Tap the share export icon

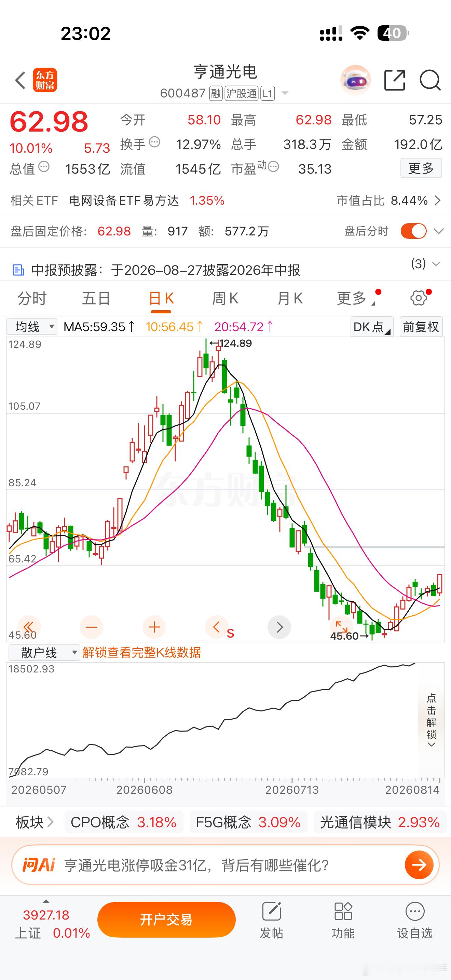tap(395, 80)
